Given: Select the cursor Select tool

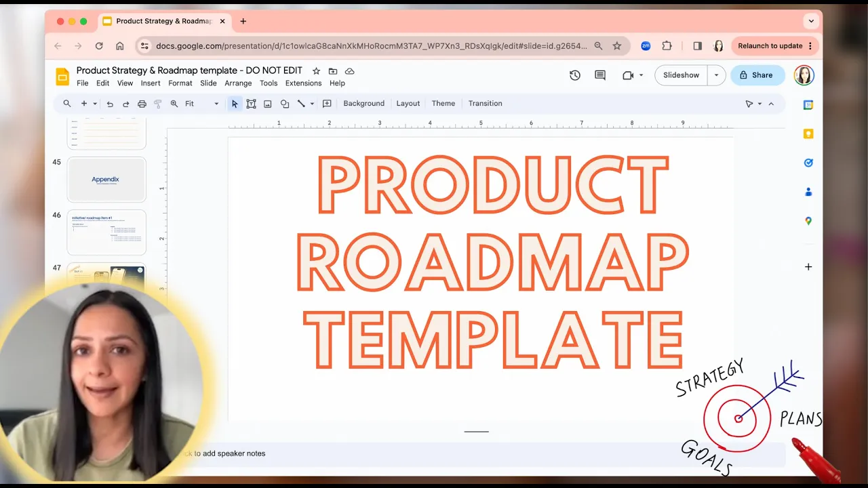Looking at the screenshot, I should [x=235, y=104].
